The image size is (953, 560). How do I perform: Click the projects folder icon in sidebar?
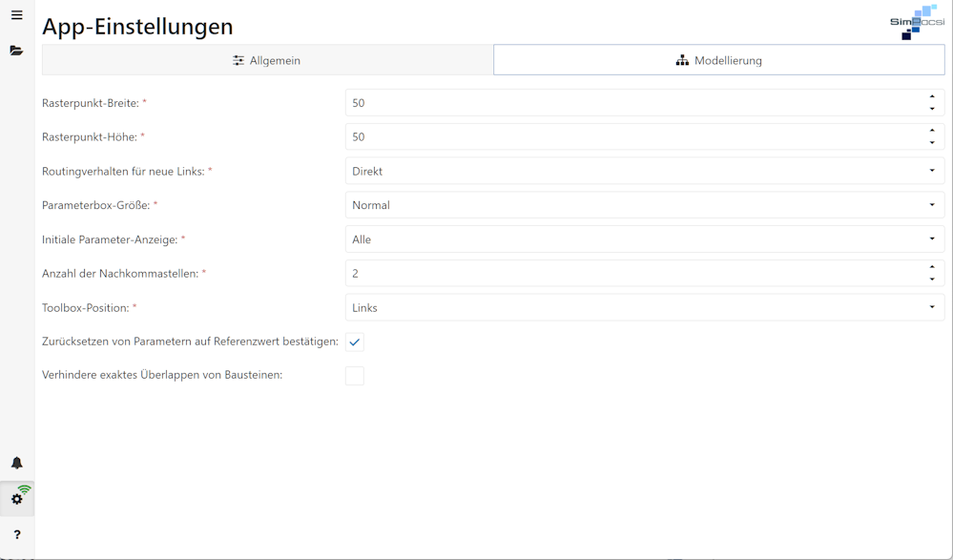(x=16, y=50)
